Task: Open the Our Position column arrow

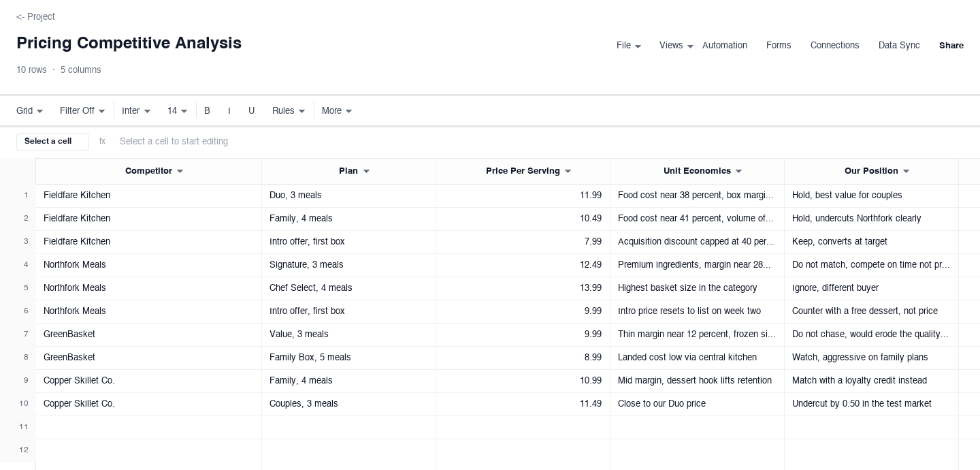Action: [906, 172]
